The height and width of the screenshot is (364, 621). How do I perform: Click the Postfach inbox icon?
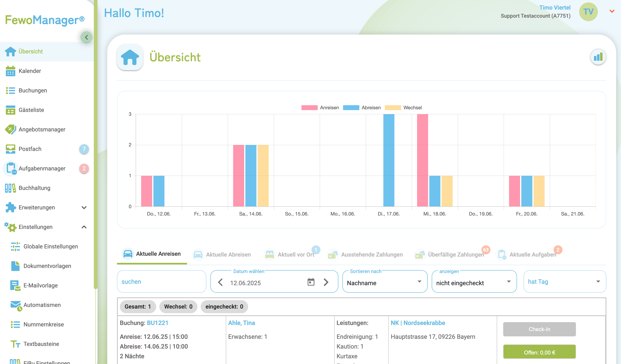10,149
